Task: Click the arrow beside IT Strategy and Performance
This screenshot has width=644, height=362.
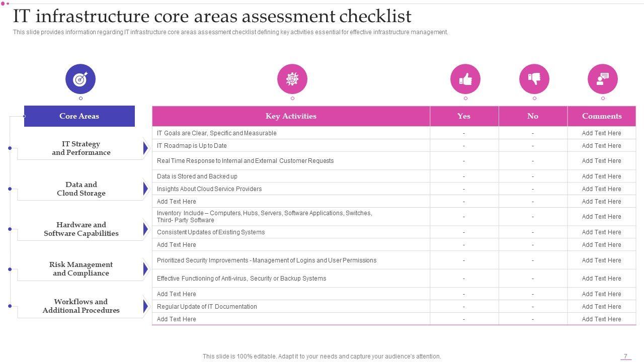Action: coord(145,148)
